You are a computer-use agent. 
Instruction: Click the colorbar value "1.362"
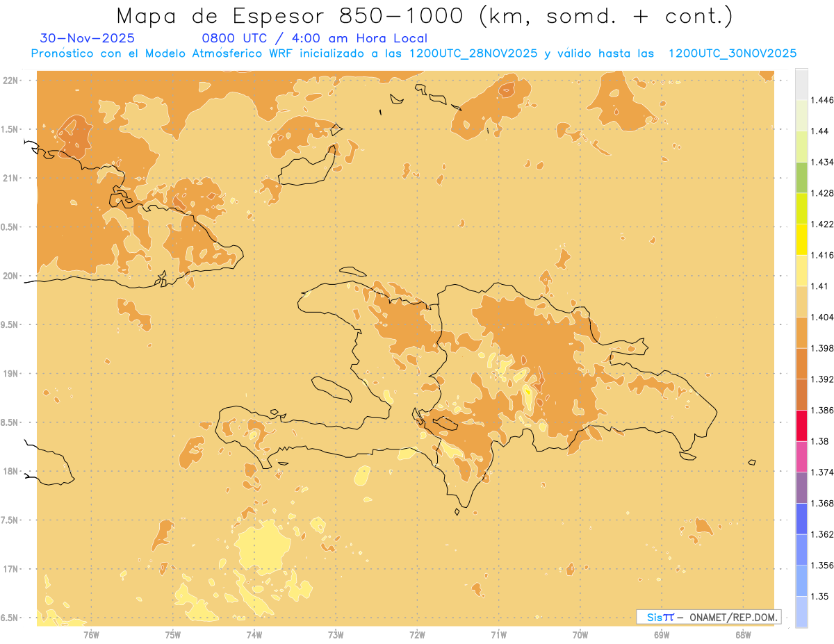822,534
